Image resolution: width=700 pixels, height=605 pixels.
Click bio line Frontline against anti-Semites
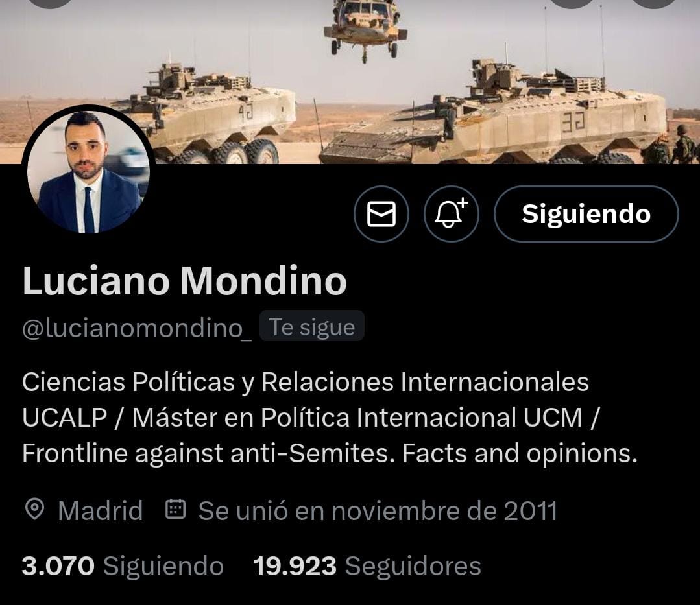208,454
